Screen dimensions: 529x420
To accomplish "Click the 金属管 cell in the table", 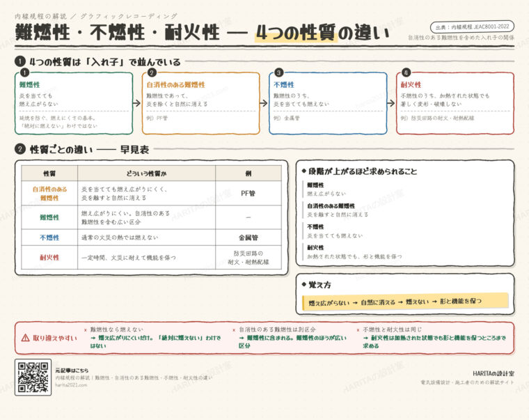I will (x=248, y=238).
